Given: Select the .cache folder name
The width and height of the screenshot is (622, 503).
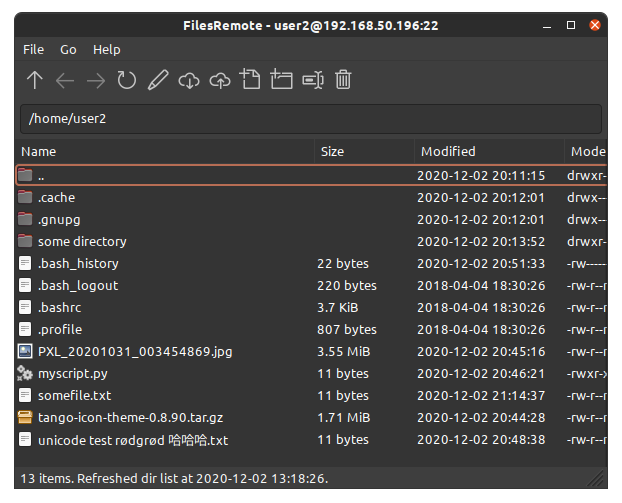Looking at the screenshot, I should pyautogui.click(x=56, y=197).
